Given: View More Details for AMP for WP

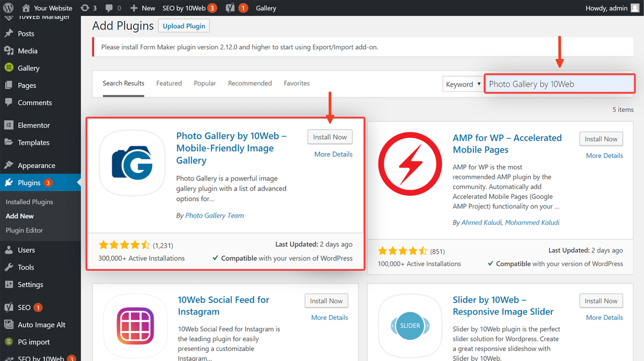Looking at the screenshot, I should coord(605,155).
